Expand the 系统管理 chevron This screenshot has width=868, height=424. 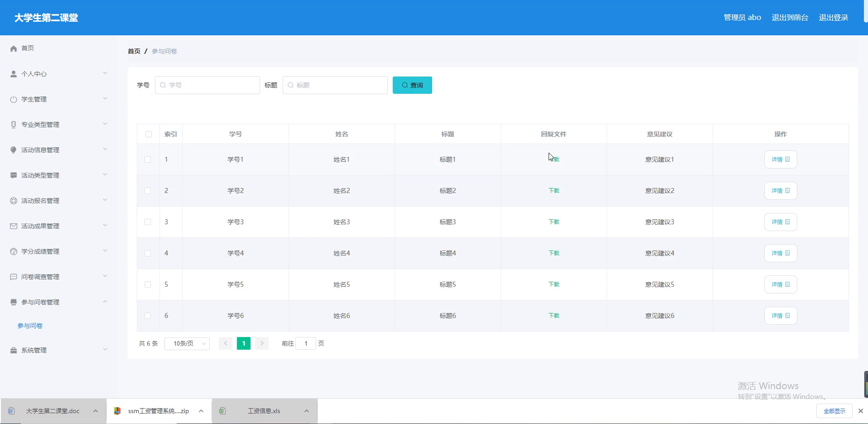coord(105,349)
